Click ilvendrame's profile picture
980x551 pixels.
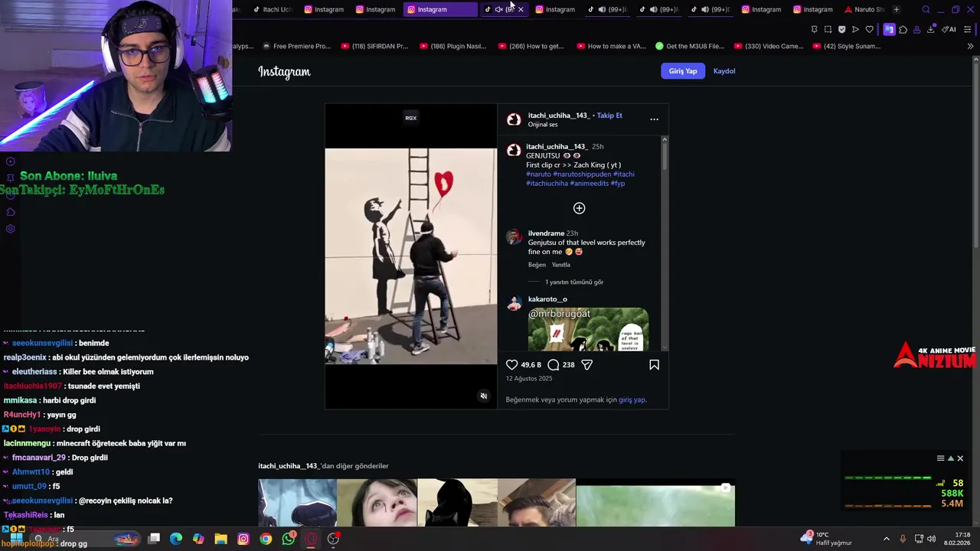514,236
